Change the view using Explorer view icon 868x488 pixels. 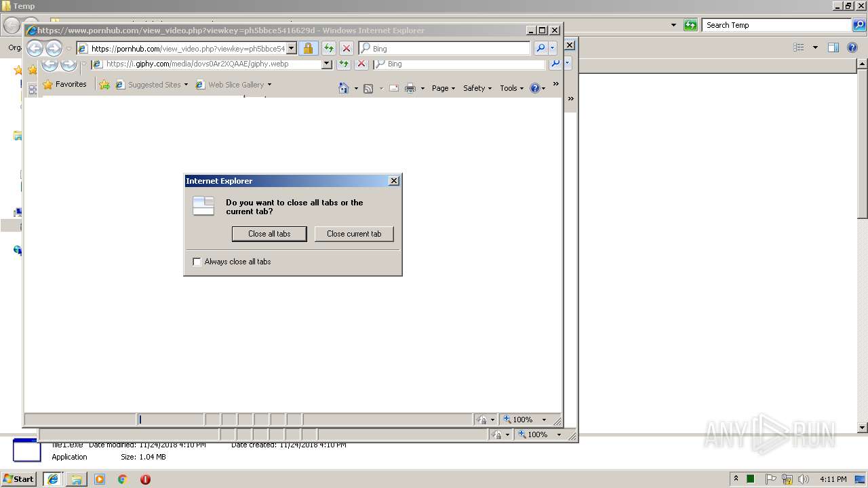click(x=799, y=47)
